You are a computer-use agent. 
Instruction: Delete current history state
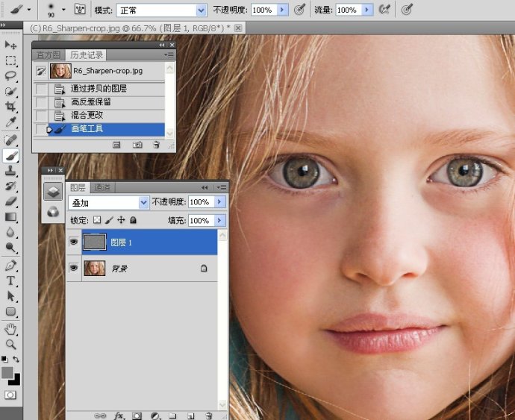(156, 145)
